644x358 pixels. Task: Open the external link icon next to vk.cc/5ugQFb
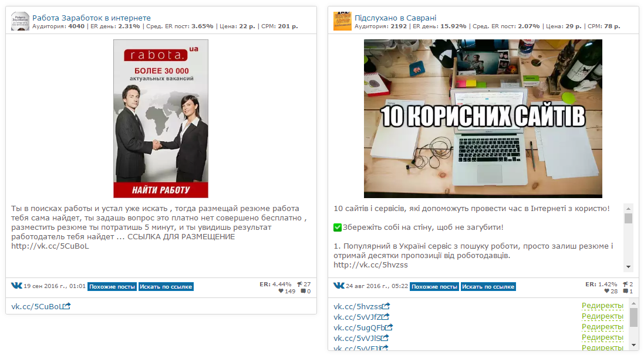pos(389,327)
